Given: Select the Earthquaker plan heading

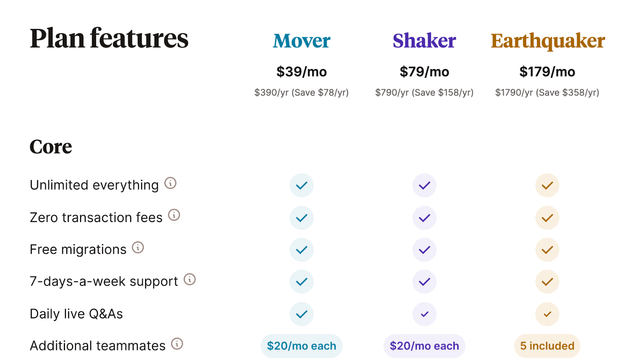Looking at the screenshot, I should click(x=547, y=41).
